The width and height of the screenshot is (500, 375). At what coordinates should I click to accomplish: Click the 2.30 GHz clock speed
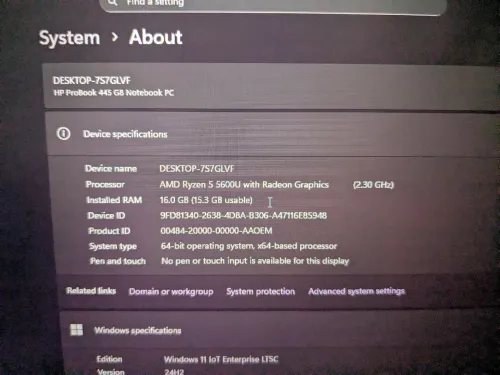(373, 185)
